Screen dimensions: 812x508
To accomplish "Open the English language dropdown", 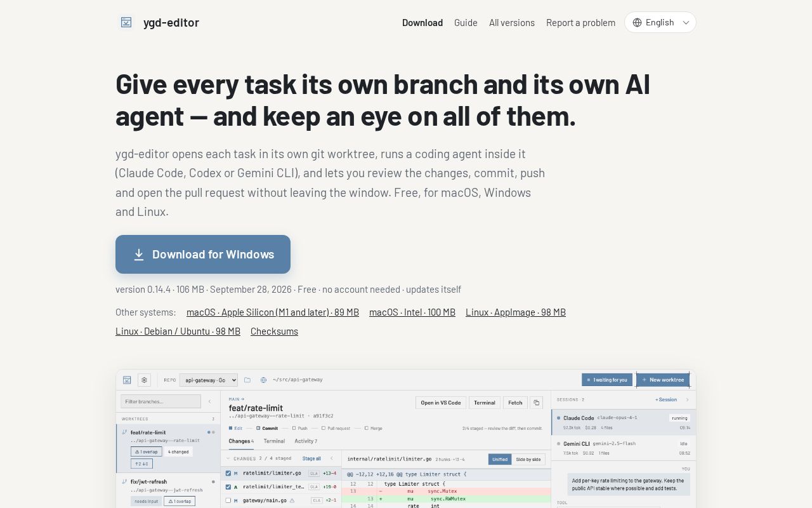I will pyautogui.click(x=660, y=22).
